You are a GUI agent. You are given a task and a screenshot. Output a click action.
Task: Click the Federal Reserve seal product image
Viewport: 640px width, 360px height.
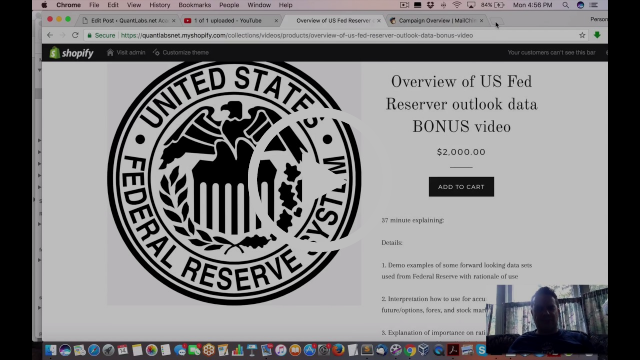point(234,183)
